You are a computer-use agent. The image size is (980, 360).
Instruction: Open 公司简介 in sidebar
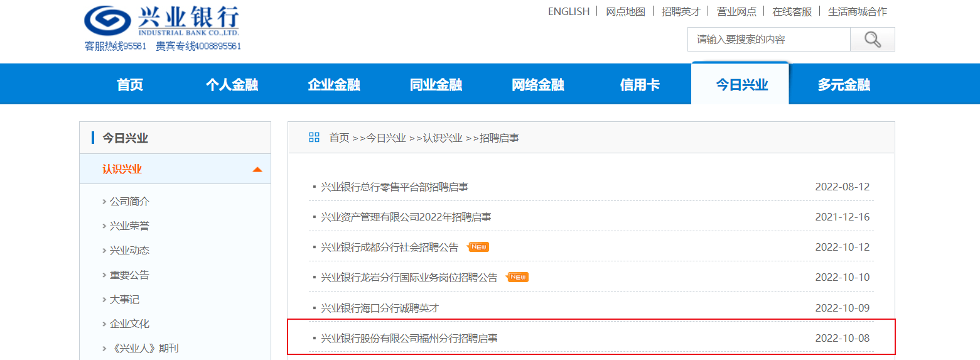click(129, 202)
